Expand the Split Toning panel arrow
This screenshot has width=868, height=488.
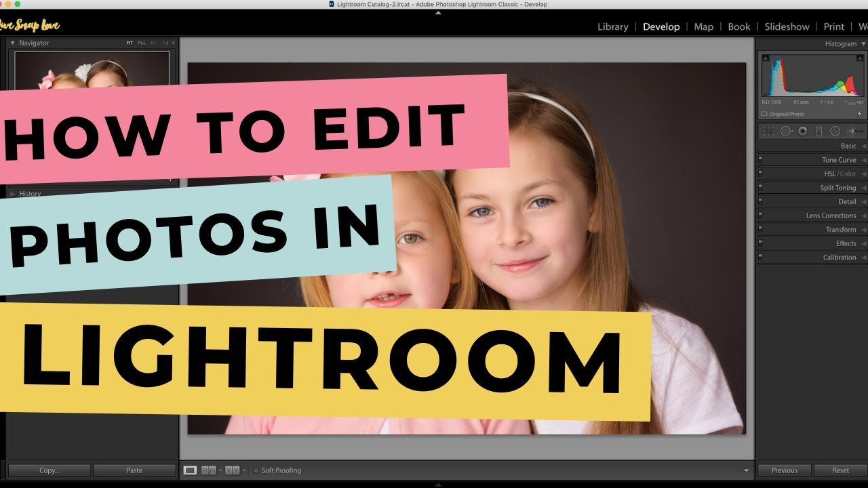point(863,188)
